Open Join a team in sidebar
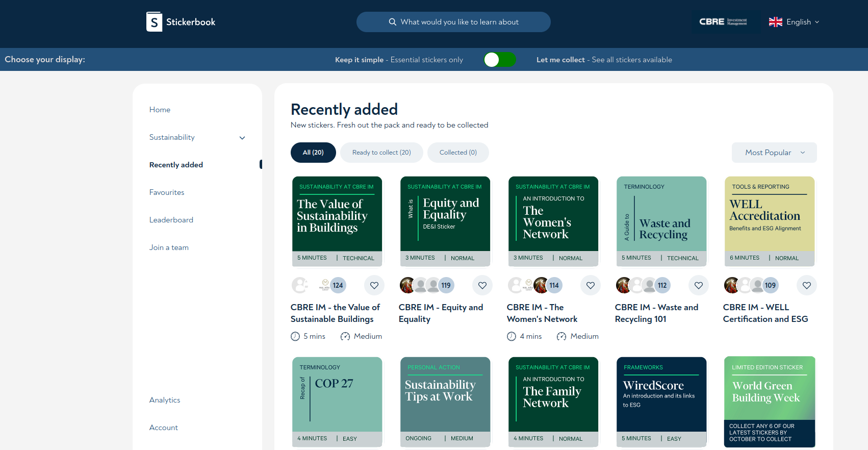 point(169,247)
